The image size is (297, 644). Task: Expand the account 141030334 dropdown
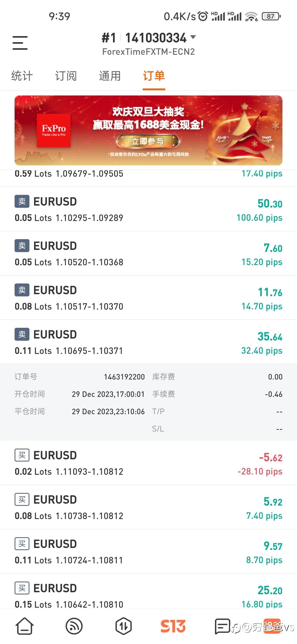point(193,37)
